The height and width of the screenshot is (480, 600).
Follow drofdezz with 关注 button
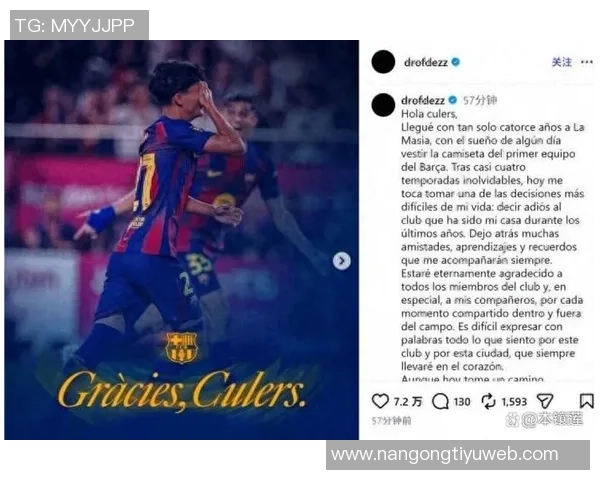[x=561, y=62]
